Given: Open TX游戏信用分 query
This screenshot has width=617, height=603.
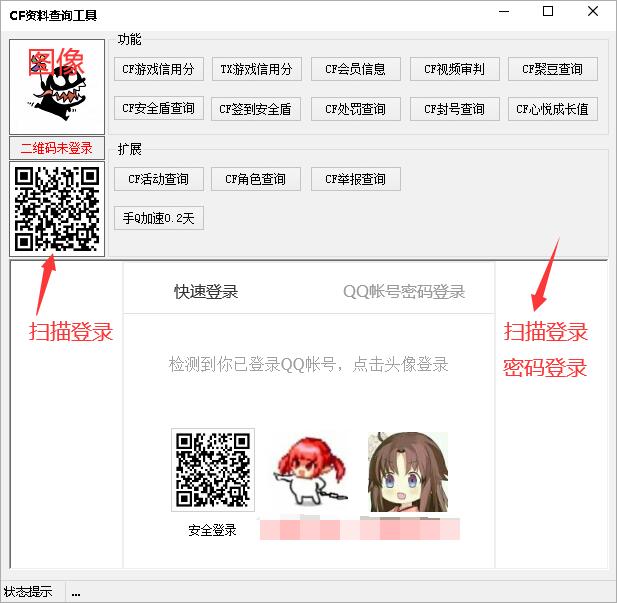Looking at the screenshot, I should 257,69.
